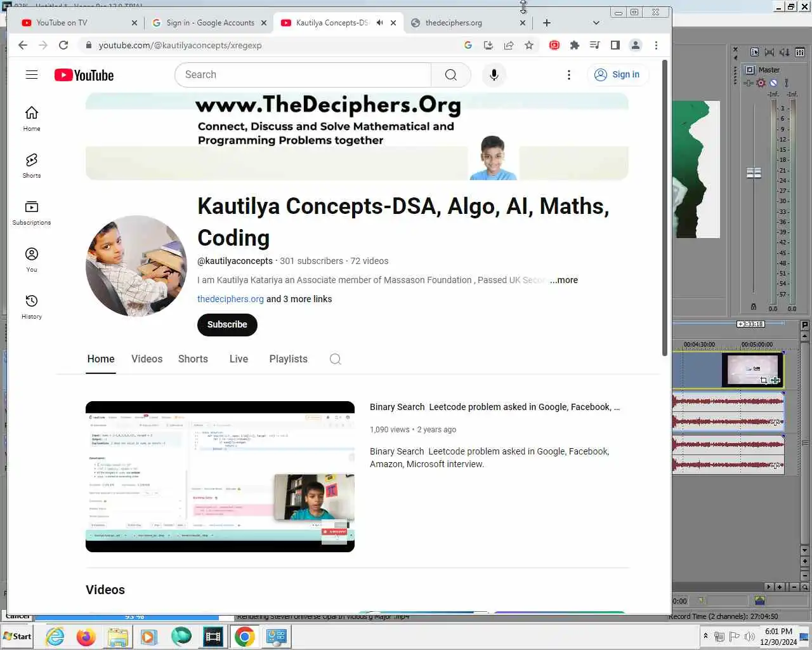The image size is (812, 650).
Task: Select the channel Home tab
Action: tap(101, 359)
